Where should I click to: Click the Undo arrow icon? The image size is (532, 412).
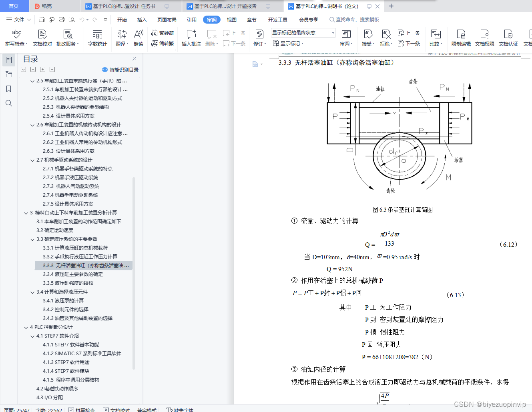[x=82, y=19]
